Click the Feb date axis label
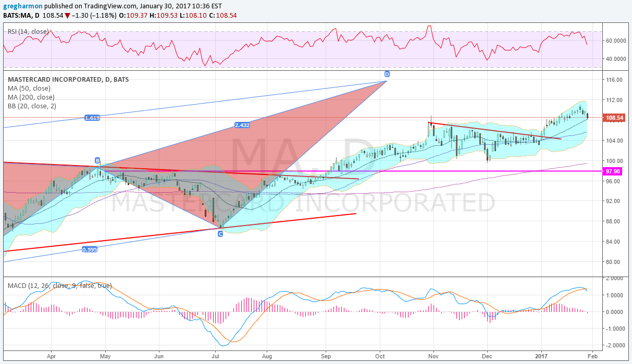 592,357
